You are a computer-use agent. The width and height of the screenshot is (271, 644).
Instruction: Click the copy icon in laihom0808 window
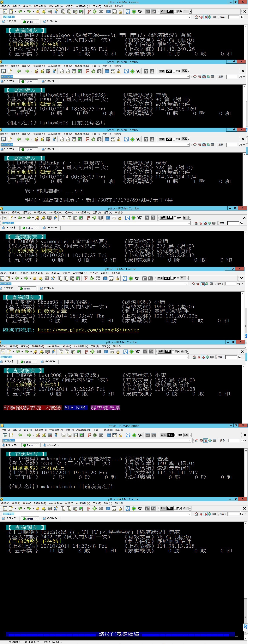[x=62, y=71]
